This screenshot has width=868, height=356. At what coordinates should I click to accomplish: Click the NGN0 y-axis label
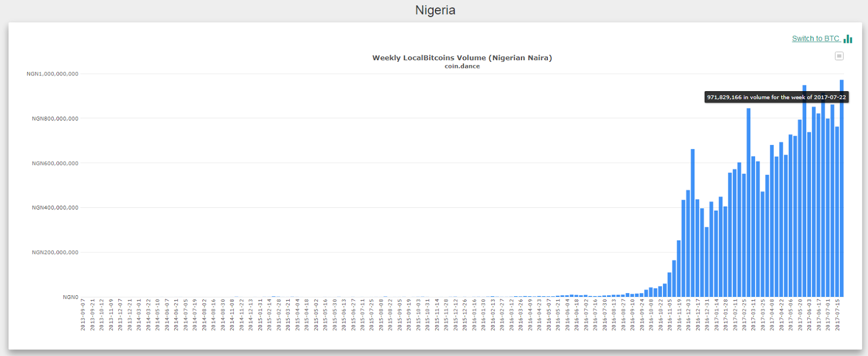tap(71, 297)
